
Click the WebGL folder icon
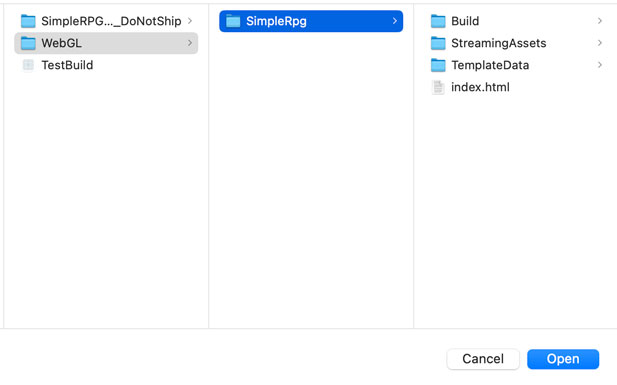click(28, 43)
